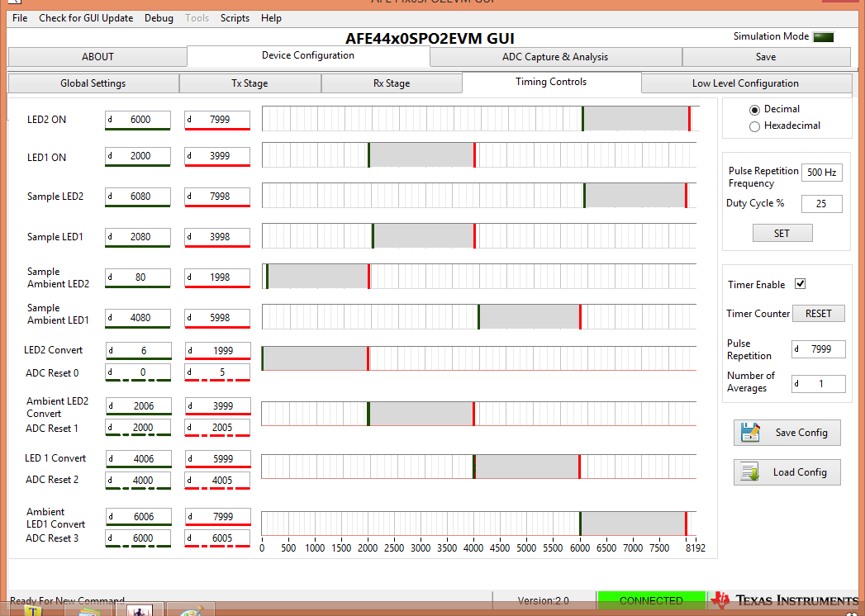Click Ambient LED1 Convert start field 6006

click(x=139, y=517)
